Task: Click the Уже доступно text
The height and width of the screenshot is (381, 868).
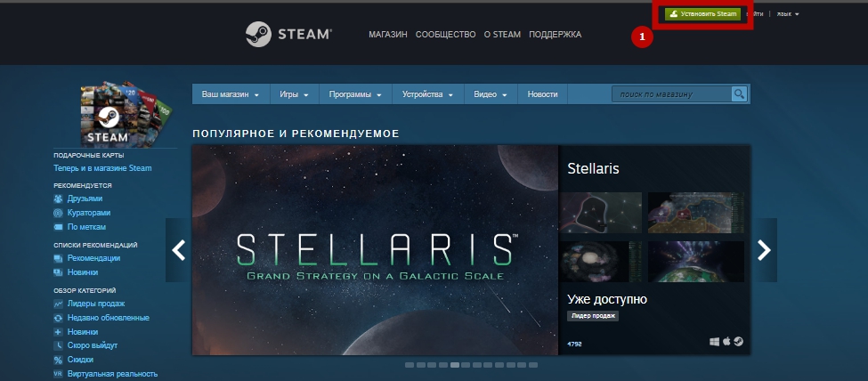Action: coord(607,300)
